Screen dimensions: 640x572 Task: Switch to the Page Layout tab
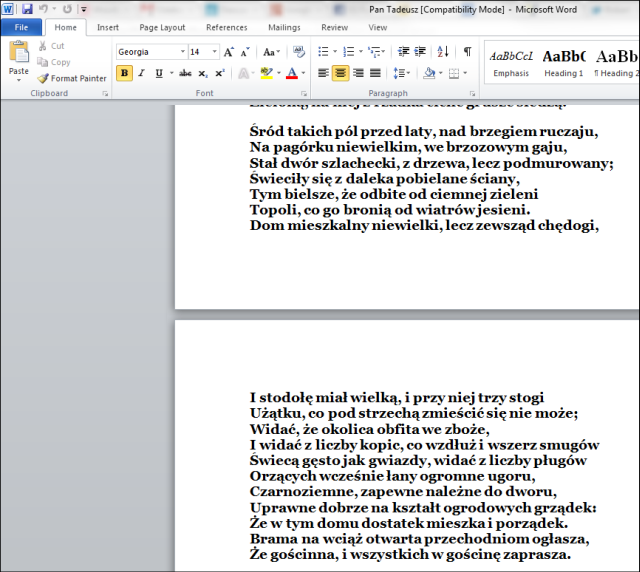click(162, 28)
